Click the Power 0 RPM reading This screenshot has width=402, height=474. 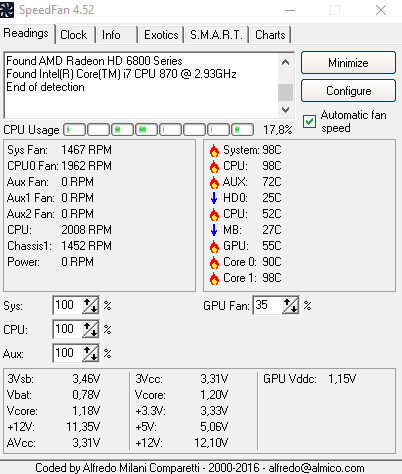[x=50, y=262]
